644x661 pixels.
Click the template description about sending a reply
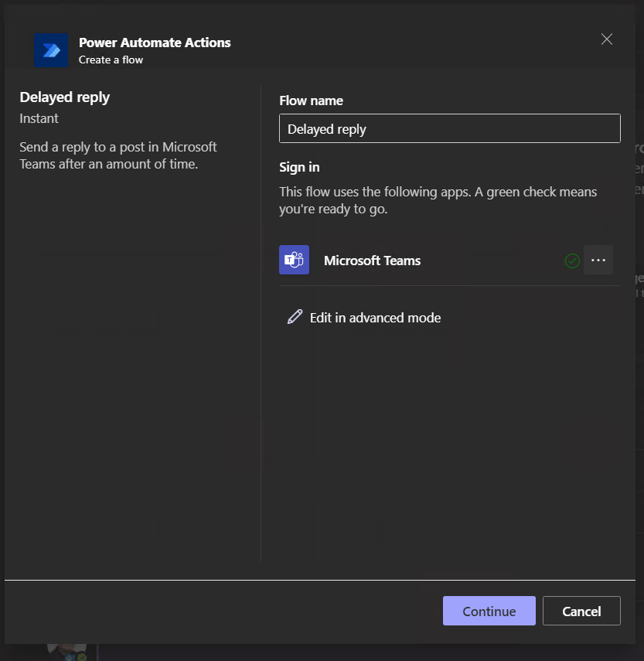[118, 155]
